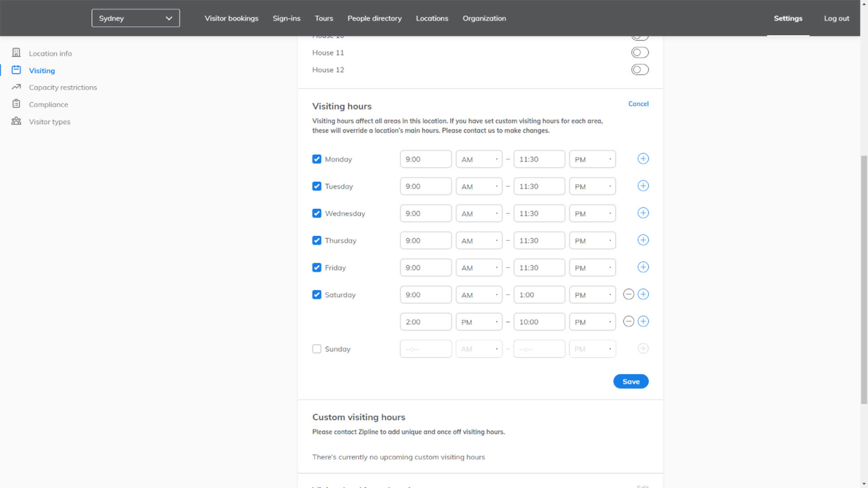The width and height of the screenshot is (868, 488).
Task: Open the People directory menu
Action: (374, 18)
